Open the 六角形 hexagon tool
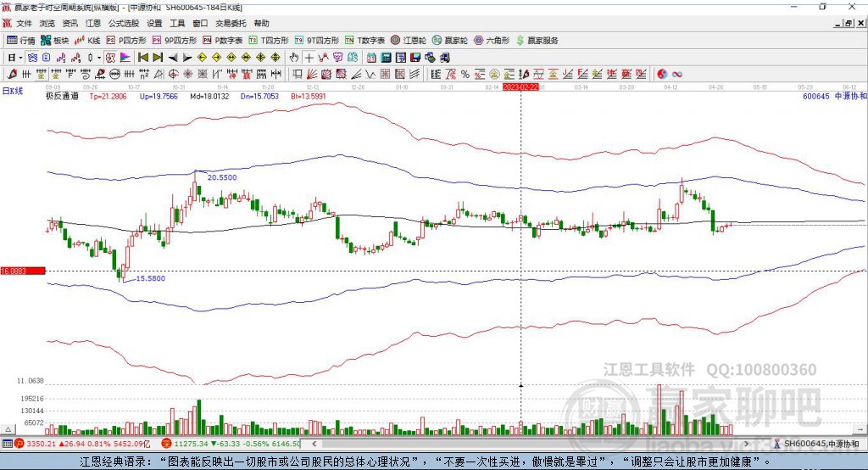The width and height of the screenshot is (868, 470). pyautogui.click(x=492, y=41)
